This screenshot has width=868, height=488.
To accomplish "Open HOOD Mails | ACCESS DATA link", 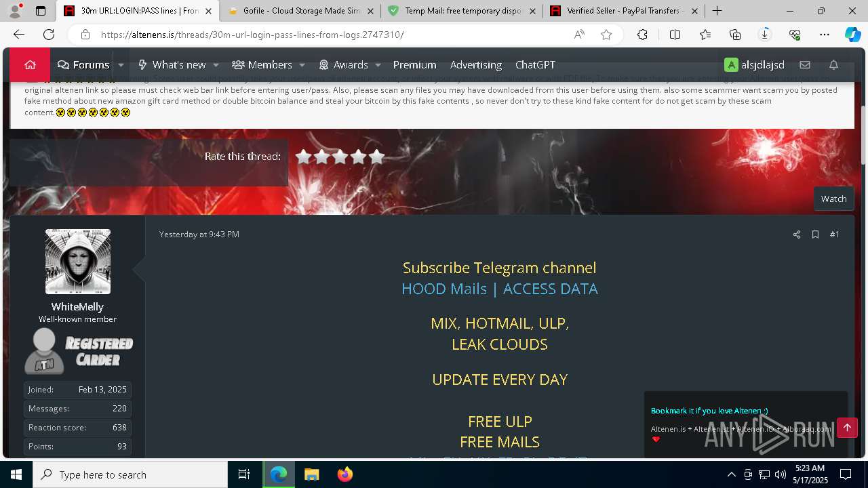I will (500, 289).
